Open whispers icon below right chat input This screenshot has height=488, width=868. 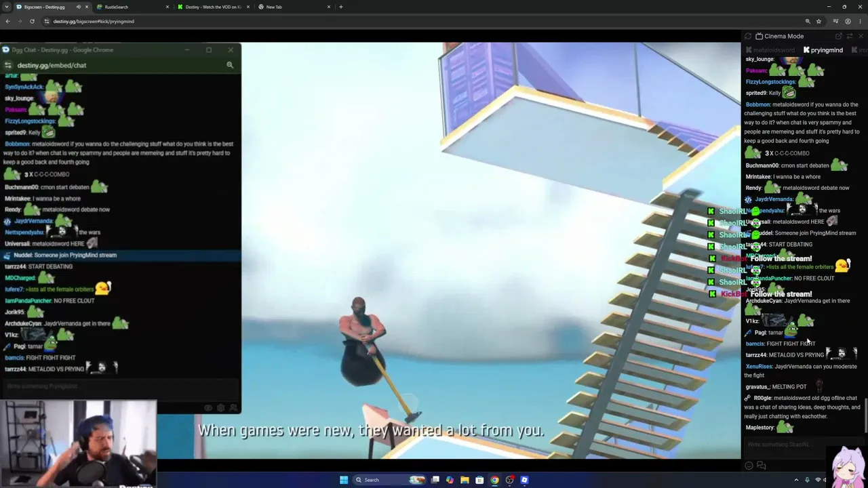pyautogui.click(x=761, y=466)
